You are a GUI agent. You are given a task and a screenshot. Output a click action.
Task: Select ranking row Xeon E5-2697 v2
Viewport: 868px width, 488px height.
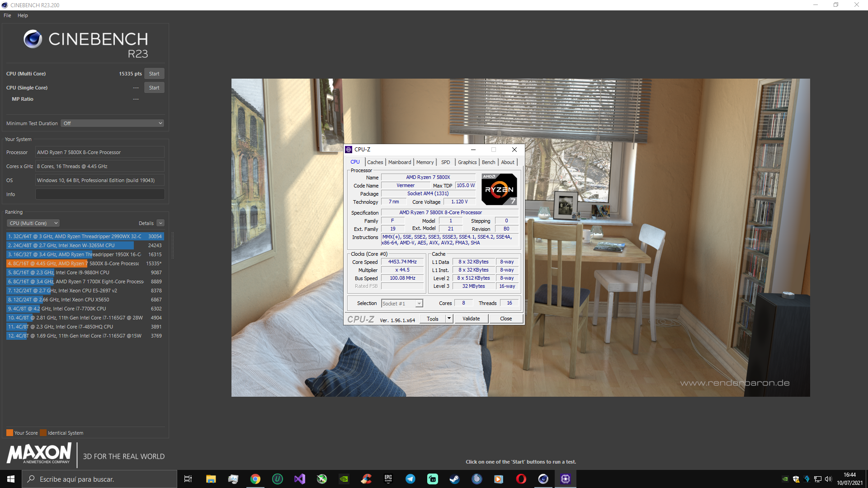[85, 291]
